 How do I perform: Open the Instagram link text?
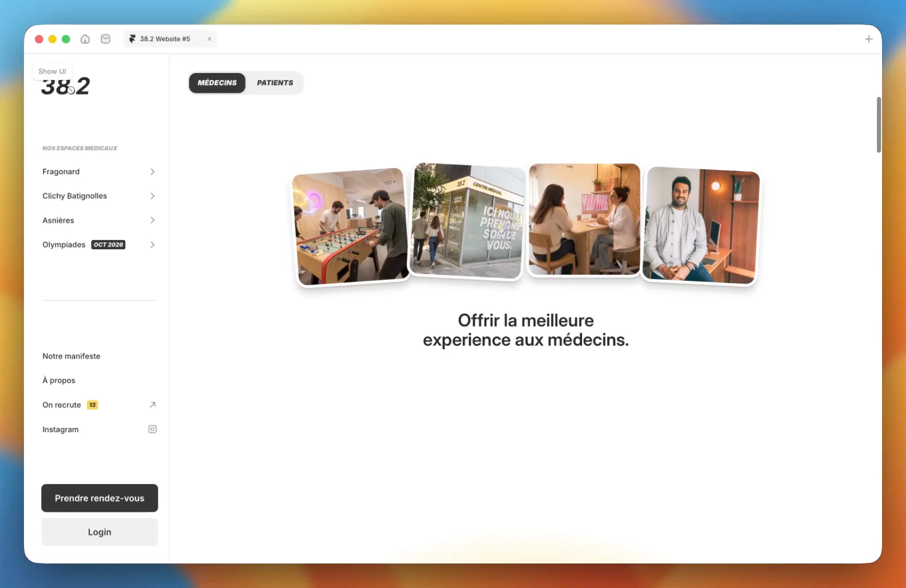click(60, 430)
